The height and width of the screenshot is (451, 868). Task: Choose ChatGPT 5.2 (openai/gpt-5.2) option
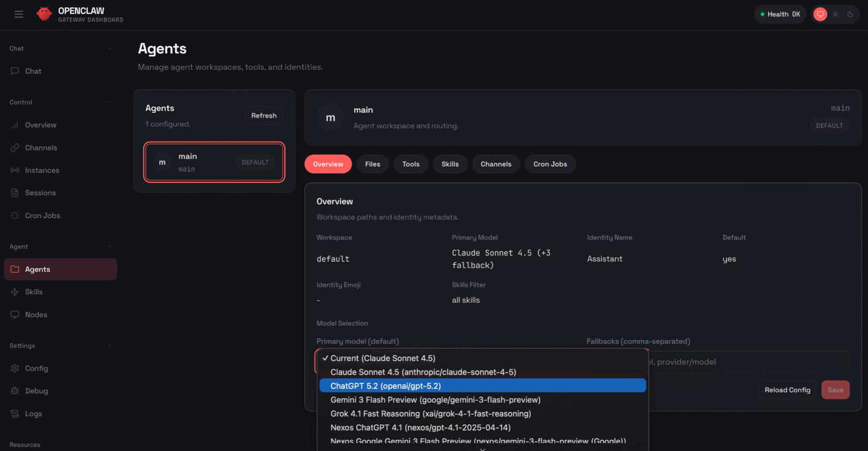click(483, 386)
